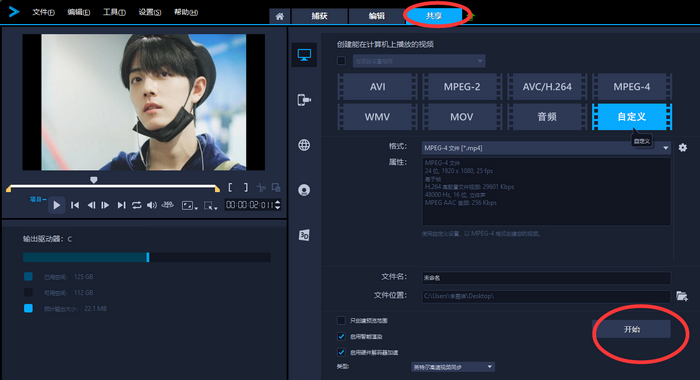Screen dimensions: 700x380
Task: Click the scrubber playhead handle
Action: (x=93, y=180)
